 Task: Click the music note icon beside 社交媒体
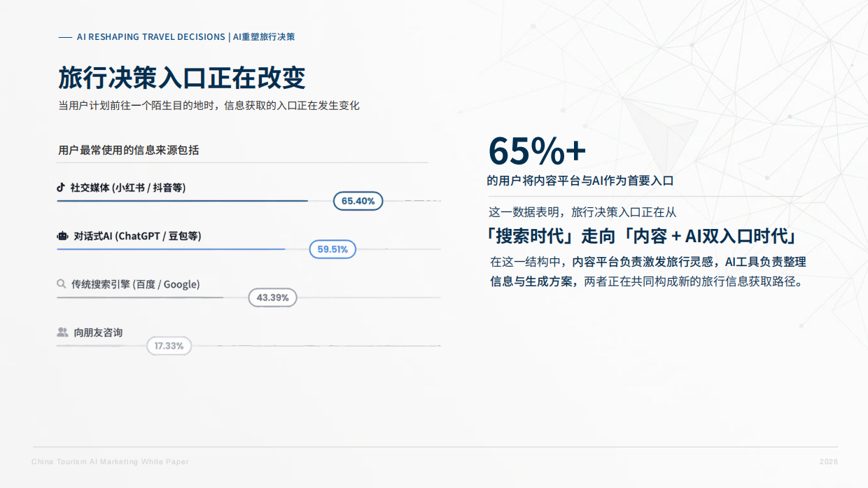(62, 188)
